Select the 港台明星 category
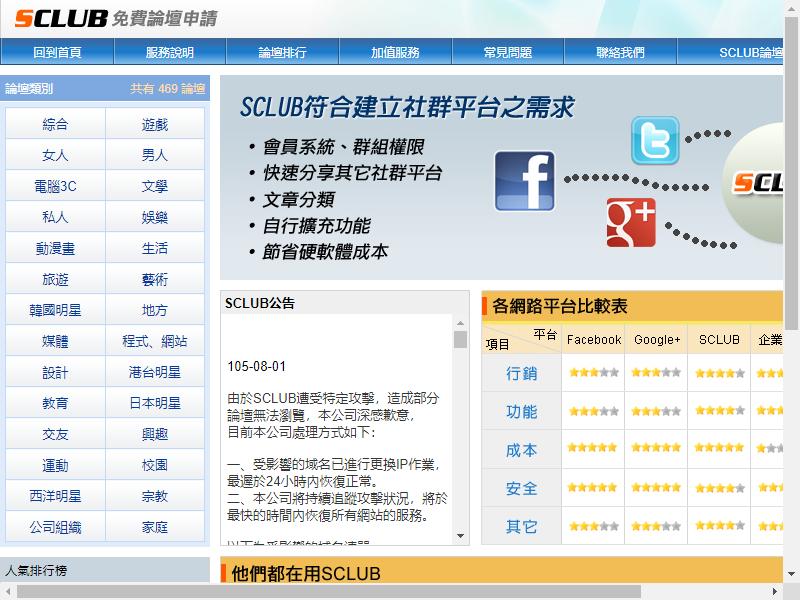Screen dimensions: 800x600 [x=155, y=372]
